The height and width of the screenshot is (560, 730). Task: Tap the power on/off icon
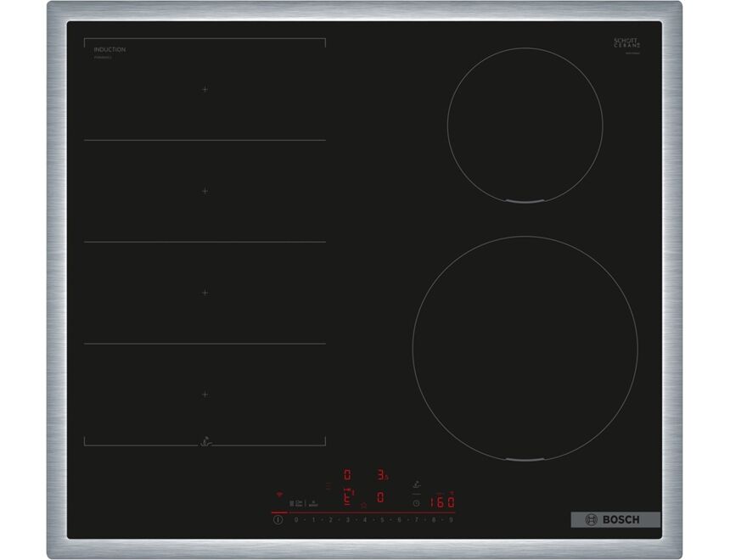[x=278, y=519]
